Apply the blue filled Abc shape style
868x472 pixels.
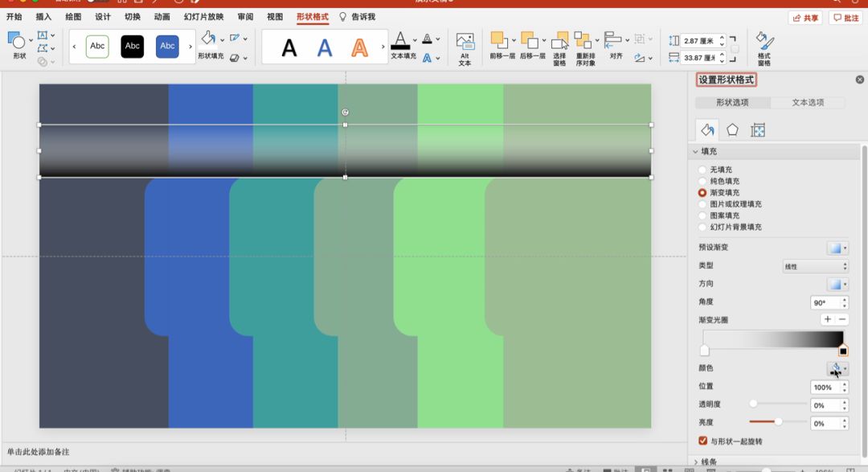[x=167, y=47]
